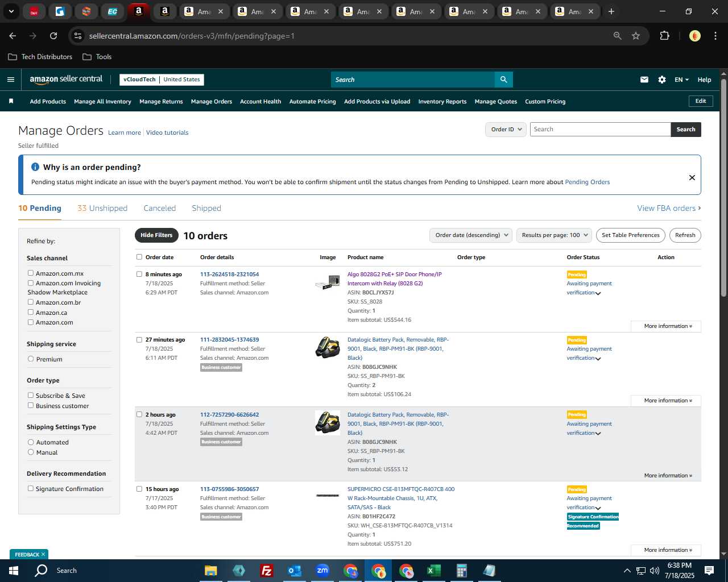Open Zoom from the taskbar
The width and height of the screenshot is (728, 582).
click(x=322, y=571)
